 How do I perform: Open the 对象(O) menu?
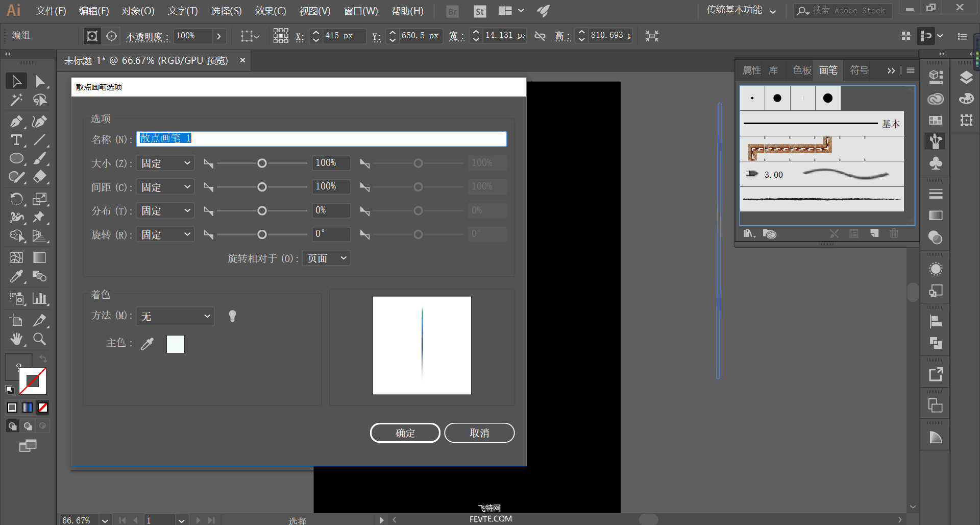point(138,11)
